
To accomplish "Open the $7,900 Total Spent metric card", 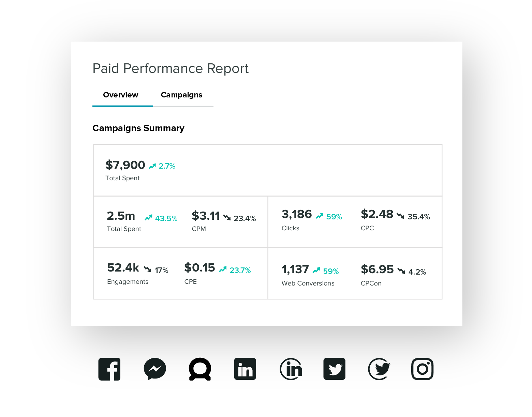I will coord(125,165).
